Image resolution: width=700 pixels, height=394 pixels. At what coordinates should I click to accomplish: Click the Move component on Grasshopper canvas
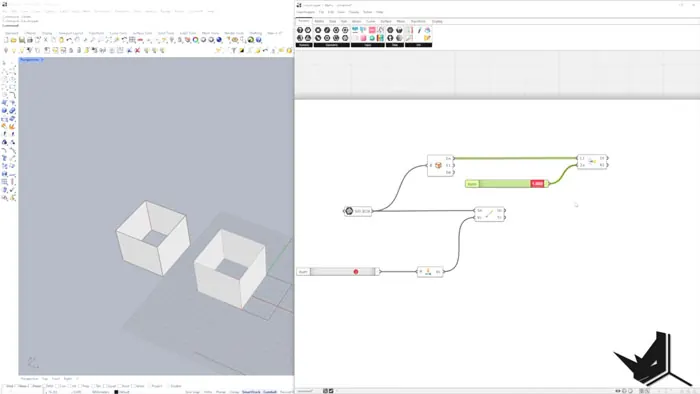pyautogui.click(x=489, y=214)
